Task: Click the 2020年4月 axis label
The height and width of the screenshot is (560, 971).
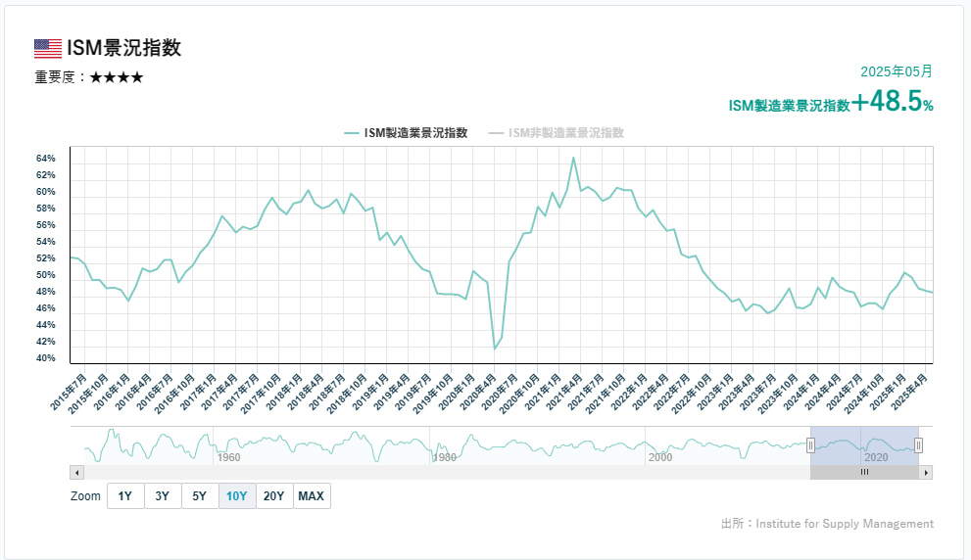Action: (477, 392)
